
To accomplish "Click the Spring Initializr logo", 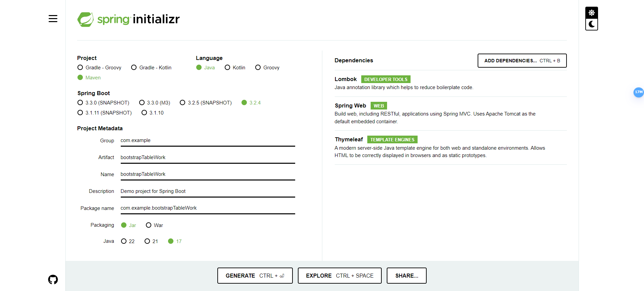I will [x=128, y=19].
